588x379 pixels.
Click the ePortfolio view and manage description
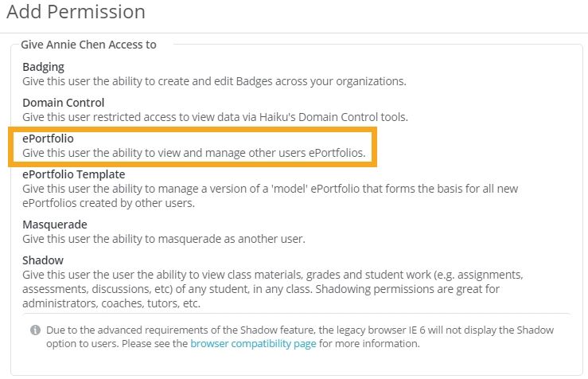(194, 153)
